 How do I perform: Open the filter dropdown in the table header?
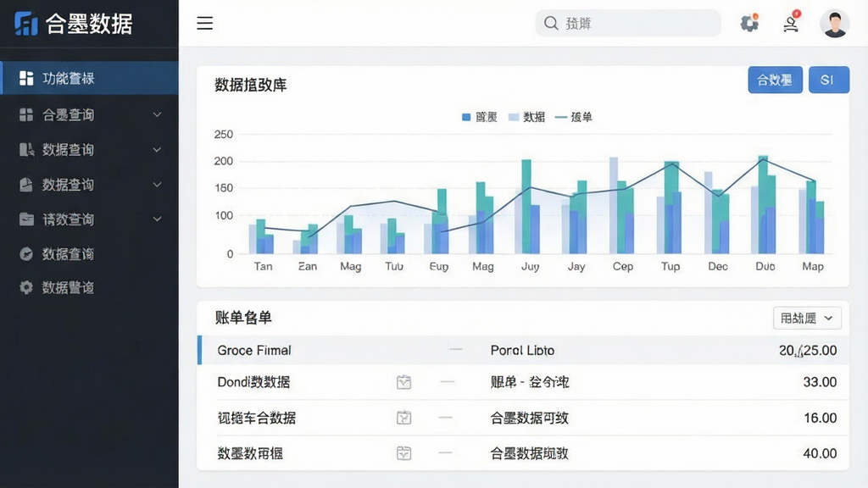click(x=807, y=319)
